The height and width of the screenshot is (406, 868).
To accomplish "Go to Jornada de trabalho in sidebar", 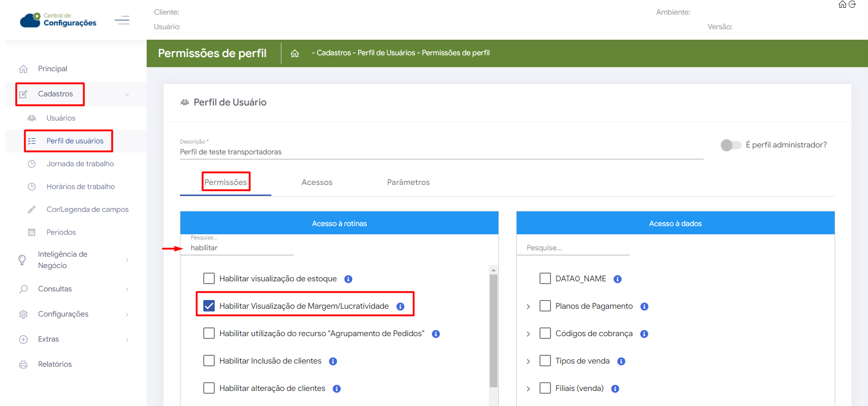I will pyautogui.click(x=80, y=163).
